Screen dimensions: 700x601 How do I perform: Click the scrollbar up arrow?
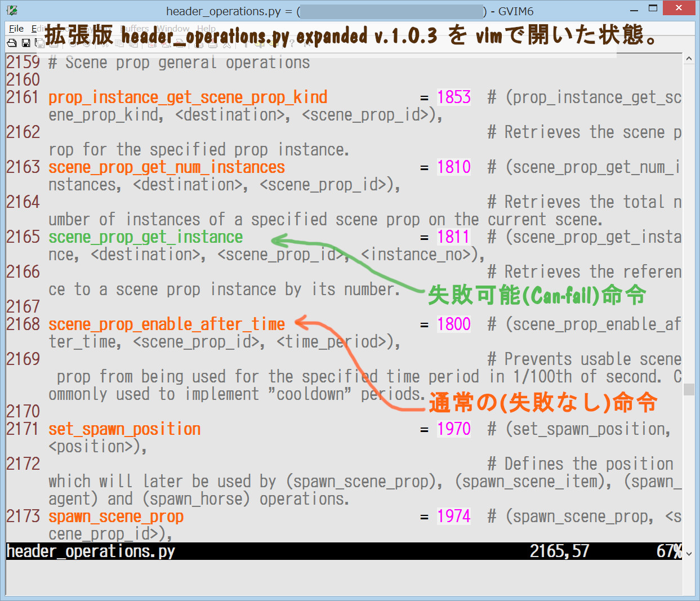(689, 59)
